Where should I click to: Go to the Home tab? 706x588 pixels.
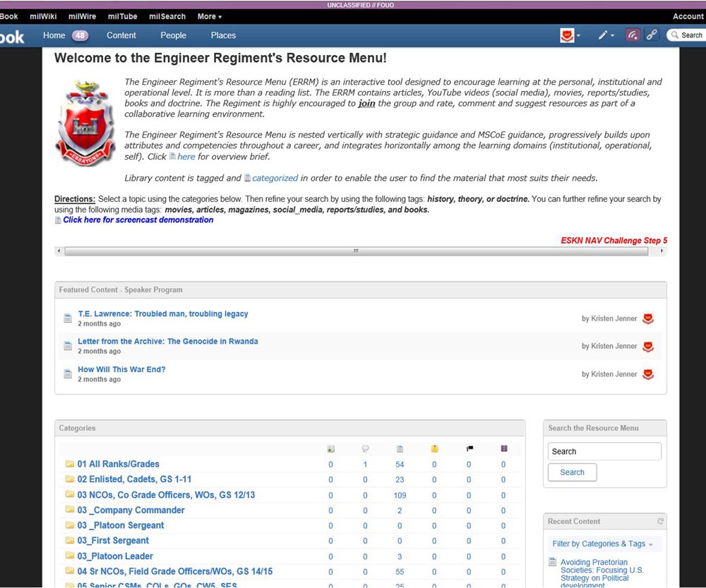coord(54,35)
